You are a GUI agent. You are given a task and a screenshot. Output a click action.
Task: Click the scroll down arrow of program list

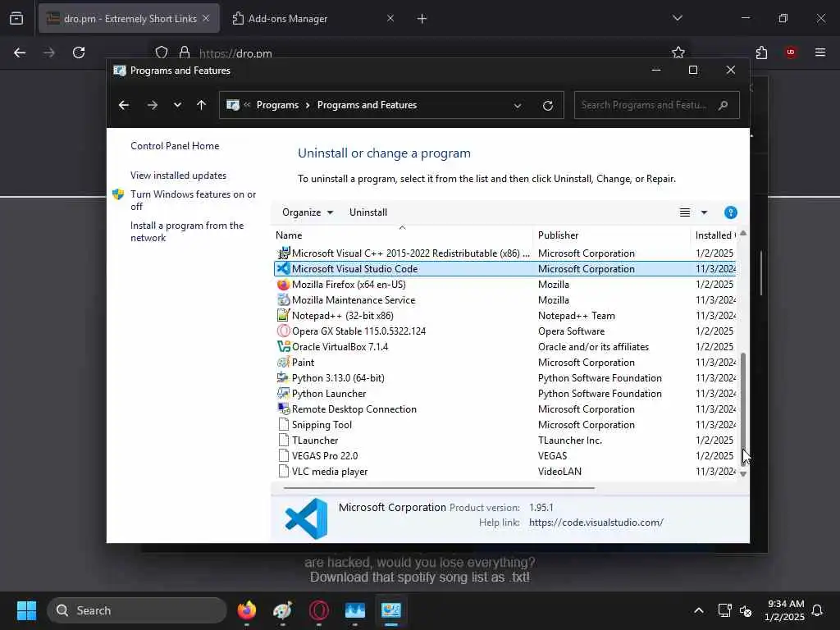click(x=743, y=473)
